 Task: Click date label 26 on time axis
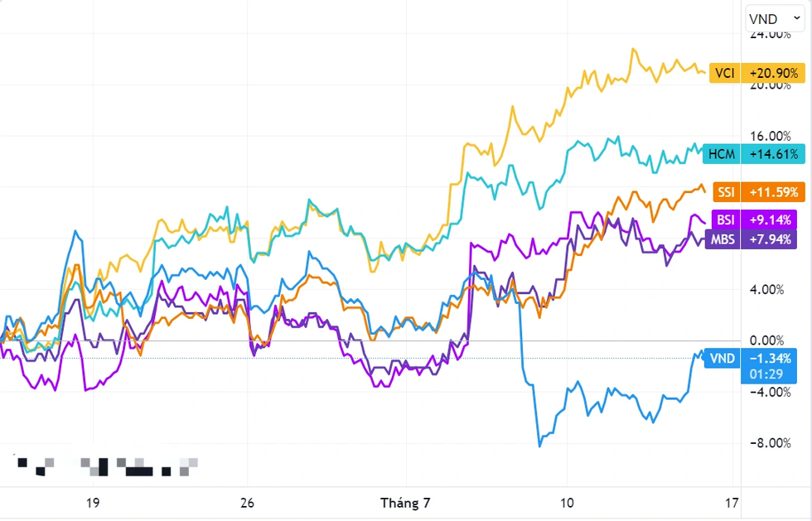[247, 503]
